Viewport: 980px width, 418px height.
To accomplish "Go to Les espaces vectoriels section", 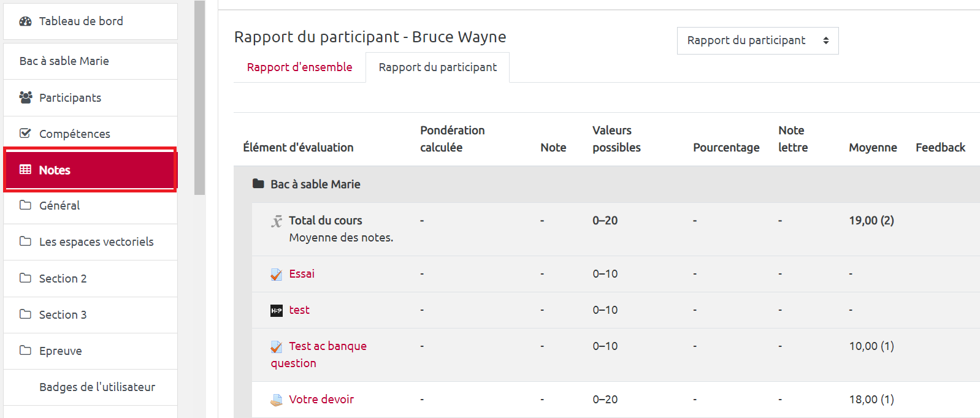I will 96,242.
